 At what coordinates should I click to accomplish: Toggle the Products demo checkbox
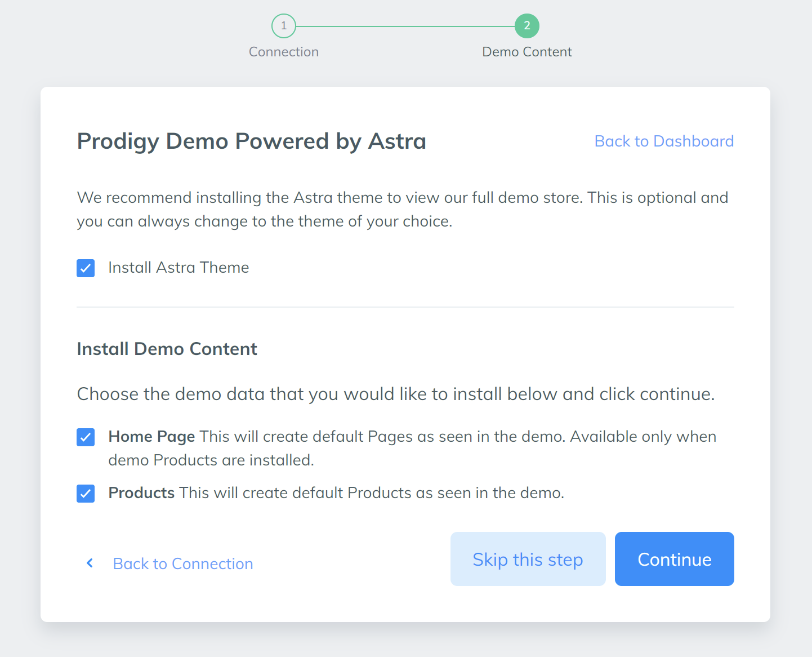click(x=86, y=494)
